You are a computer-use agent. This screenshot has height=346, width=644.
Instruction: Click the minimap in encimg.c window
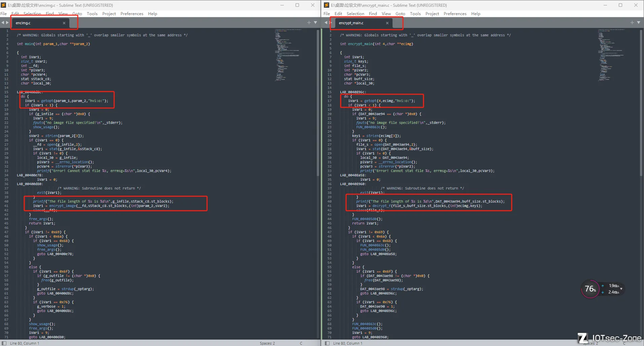point(288,55)
